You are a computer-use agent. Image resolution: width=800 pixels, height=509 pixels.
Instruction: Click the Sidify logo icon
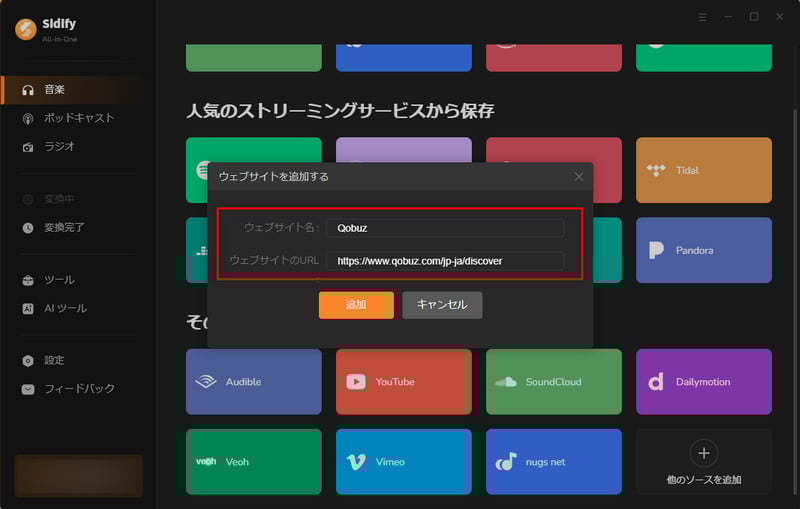(x=26, y=29)
